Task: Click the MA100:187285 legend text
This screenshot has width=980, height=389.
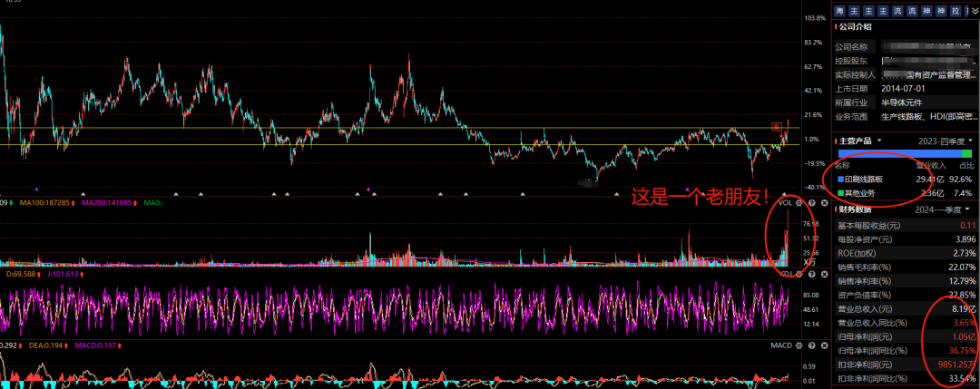Action: [46, 203]
